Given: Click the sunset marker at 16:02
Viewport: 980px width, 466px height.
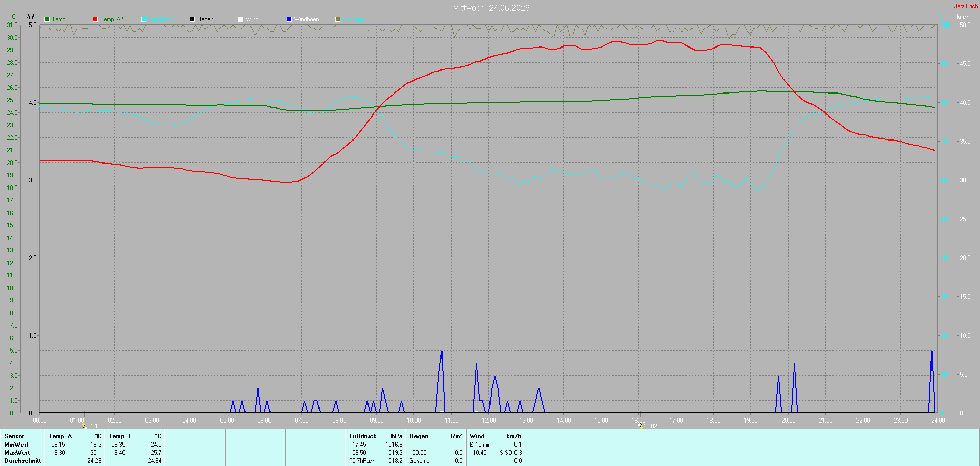Looking at the screenshot, I should click(x=640, y=425).
